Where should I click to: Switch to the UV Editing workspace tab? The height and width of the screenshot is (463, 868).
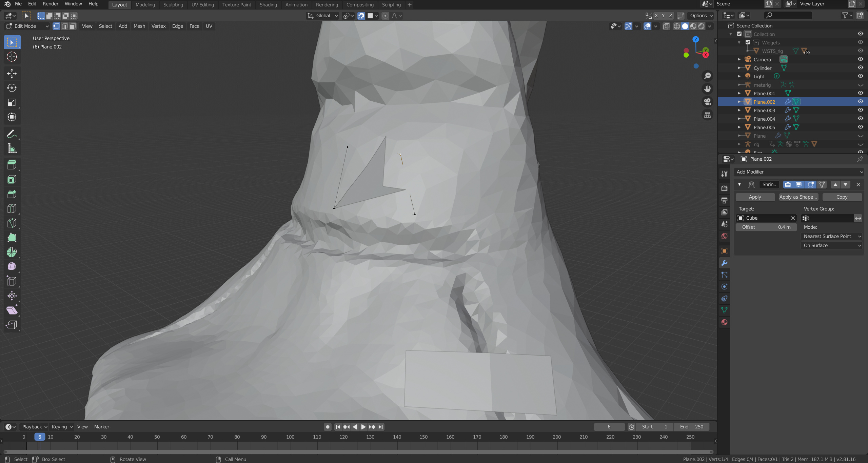[x=202, y=5]
